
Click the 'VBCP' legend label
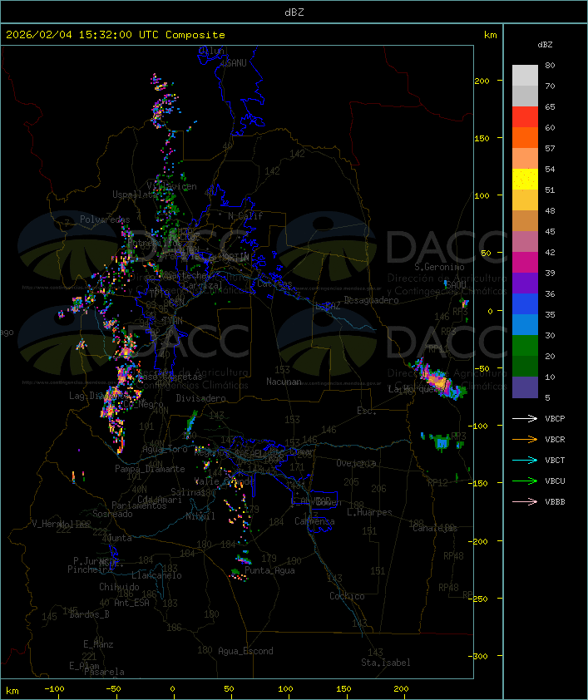click(x=555, y=418)
